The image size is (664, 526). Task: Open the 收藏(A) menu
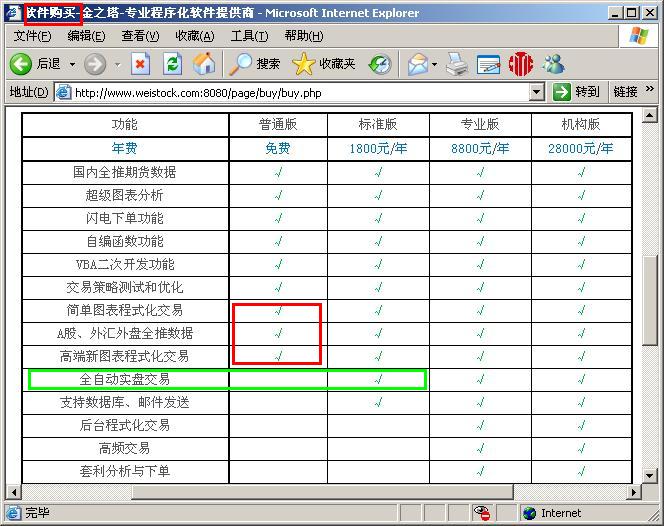pyautogui.click(x=195, y=36)
